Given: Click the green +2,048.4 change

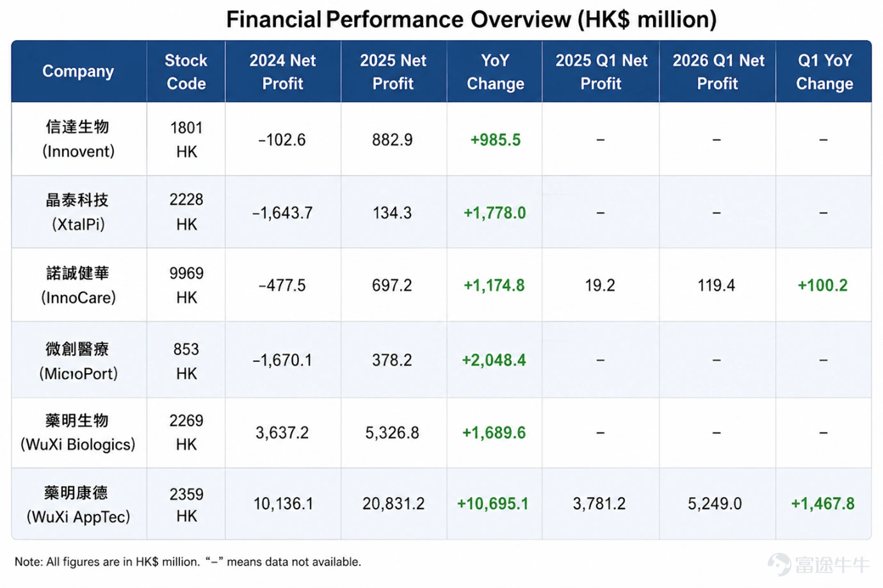Looking at the screenshot, I should tap(494, 360).
